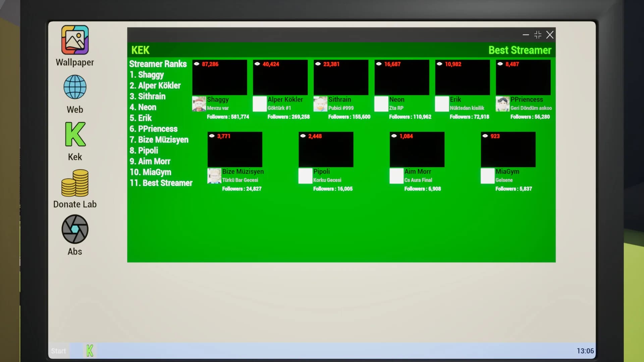Open Alper Kökler's stream thumbnail
The width and height of the screenshot is (644, 362).
[x=280, y=77]
